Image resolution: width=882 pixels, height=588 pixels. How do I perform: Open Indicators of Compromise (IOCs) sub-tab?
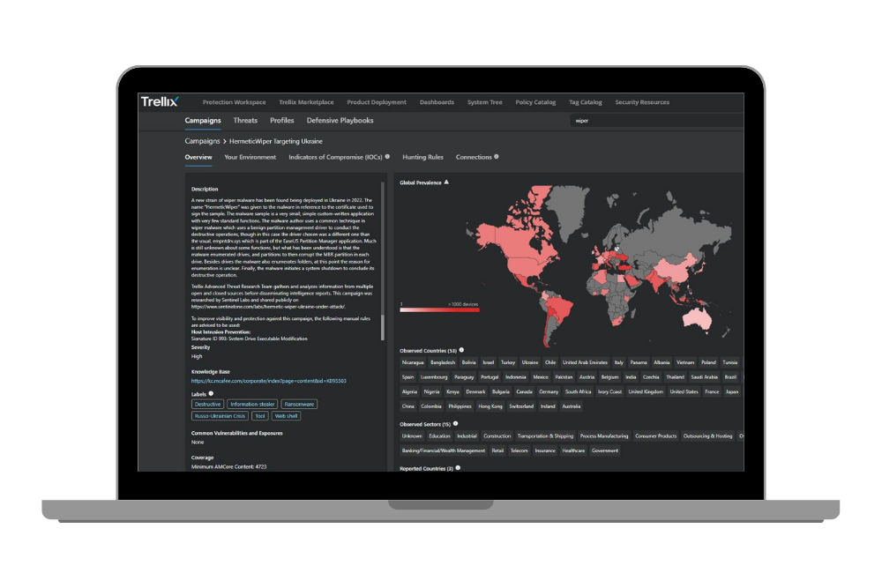tap(335, 158)
